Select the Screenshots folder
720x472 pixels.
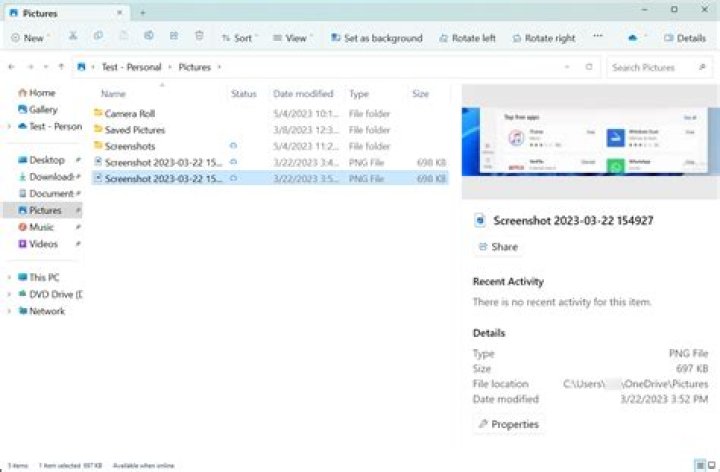pos(270,146)
